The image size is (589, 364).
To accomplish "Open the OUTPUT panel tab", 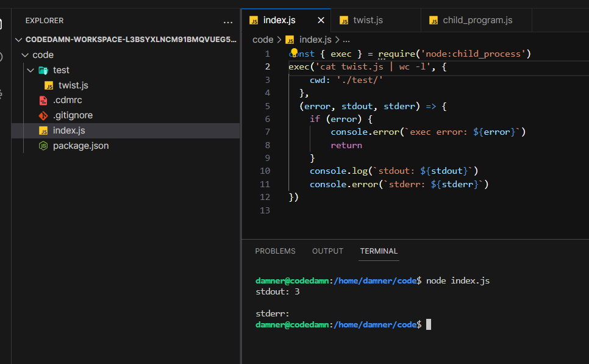I will [x=327, y=251].
